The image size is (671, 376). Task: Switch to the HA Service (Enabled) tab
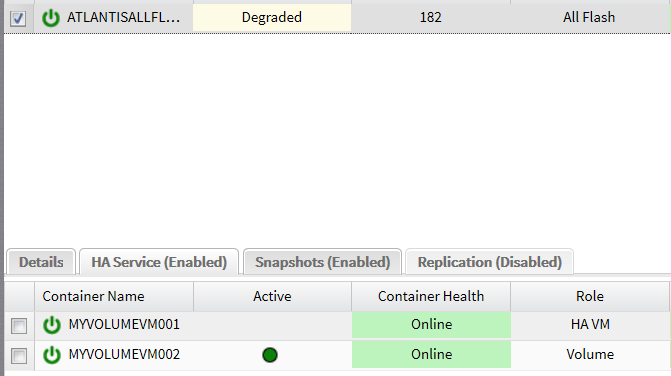point(159,262)
